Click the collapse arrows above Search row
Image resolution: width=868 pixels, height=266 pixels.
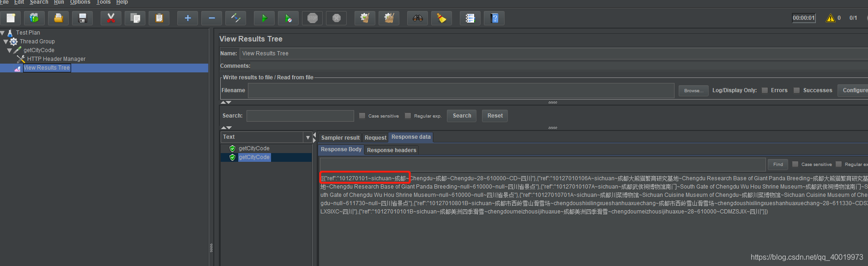[x=226, y=102]
